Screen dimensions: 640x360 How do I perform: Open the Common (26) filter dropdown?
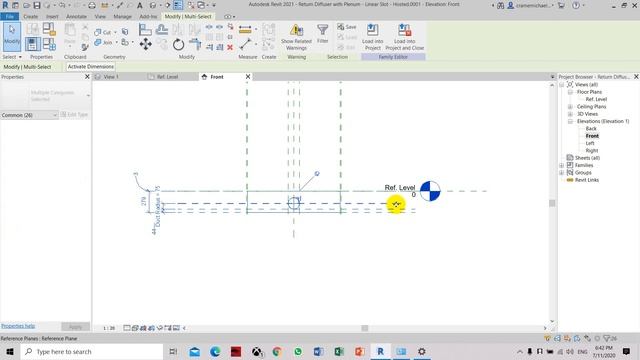(x=29, y=115)
